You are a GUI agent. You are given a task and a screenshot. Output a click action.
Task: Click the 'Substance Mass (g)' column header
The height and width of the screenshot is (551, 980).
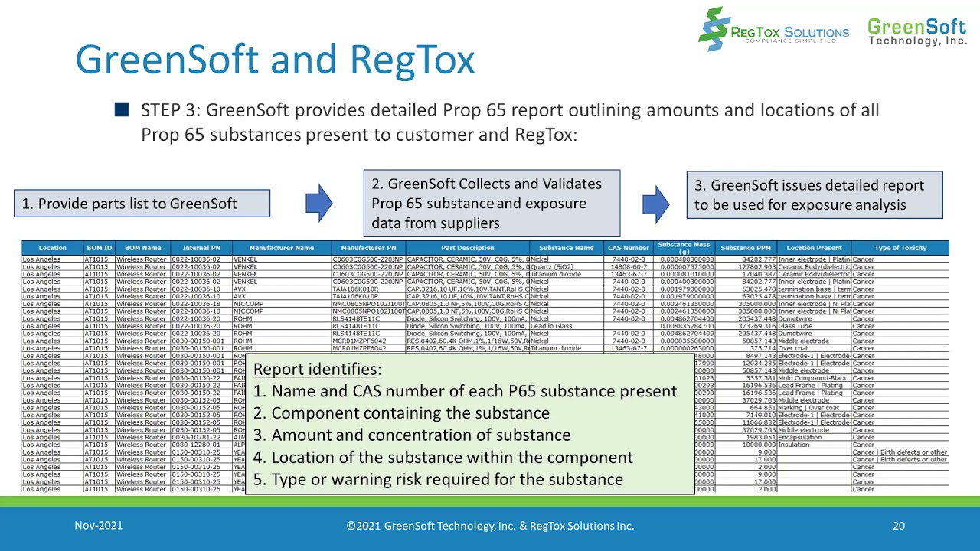pyautogui.click(x=684, y=248)
